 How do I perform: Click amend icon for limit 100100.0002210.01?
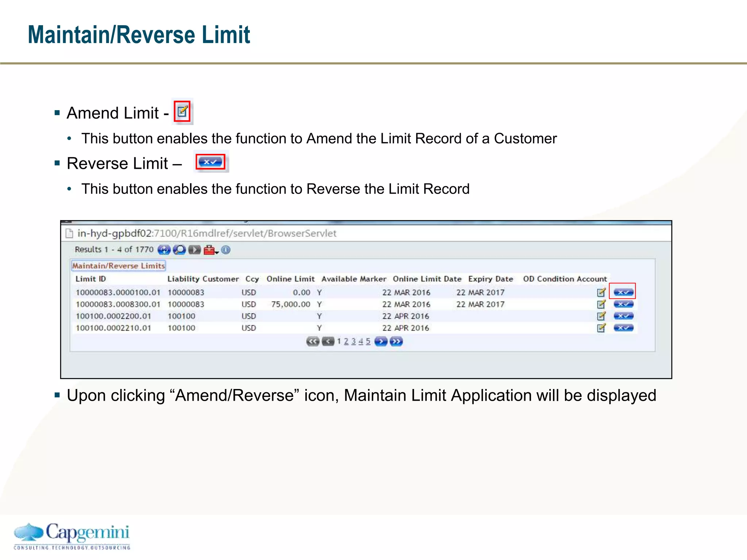pyautogui.click(x=601, y=328)
